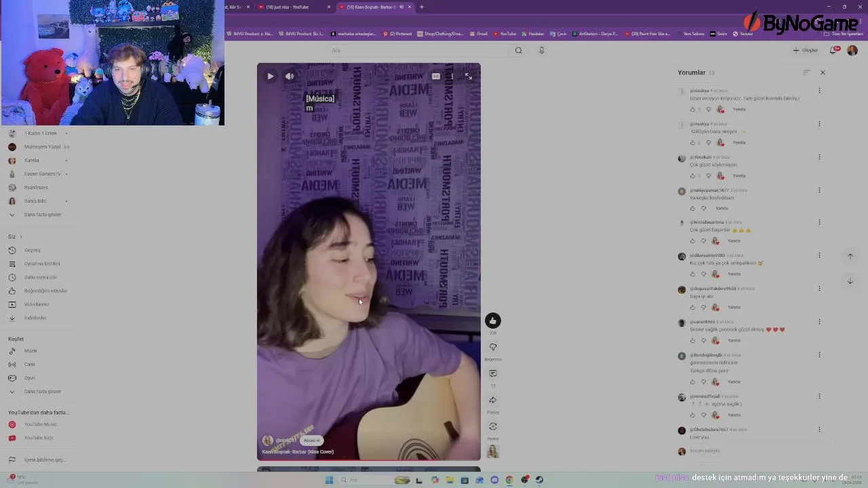
Task: Like the 'Ya keşke keşfedilsen' comment
Action: coord(692,208)
